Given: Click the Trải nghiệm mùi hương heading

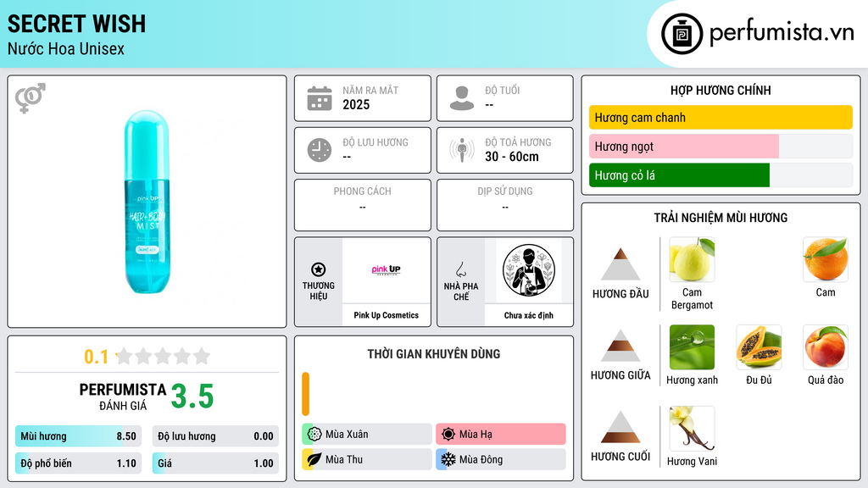Looking at the screenshot, I should (x=721, y=218).
